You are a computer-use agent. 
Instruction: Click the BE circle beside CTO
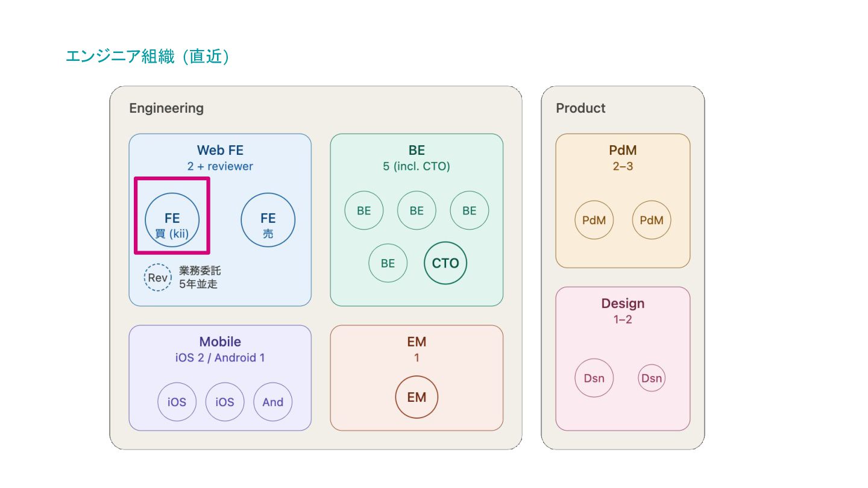tap(388, 263)
